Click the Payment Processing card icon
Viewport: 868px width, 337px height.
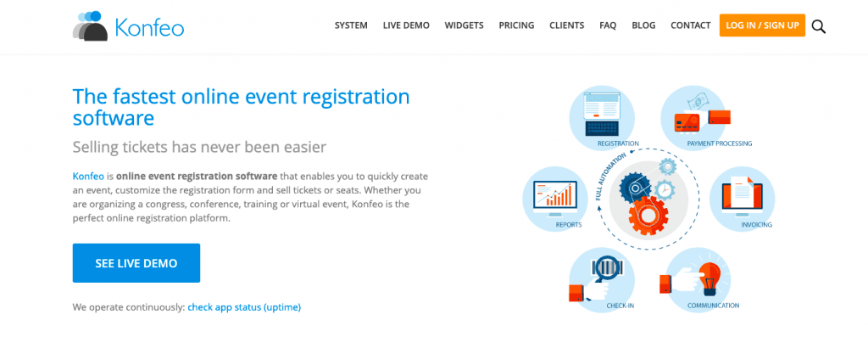(699, 115)
